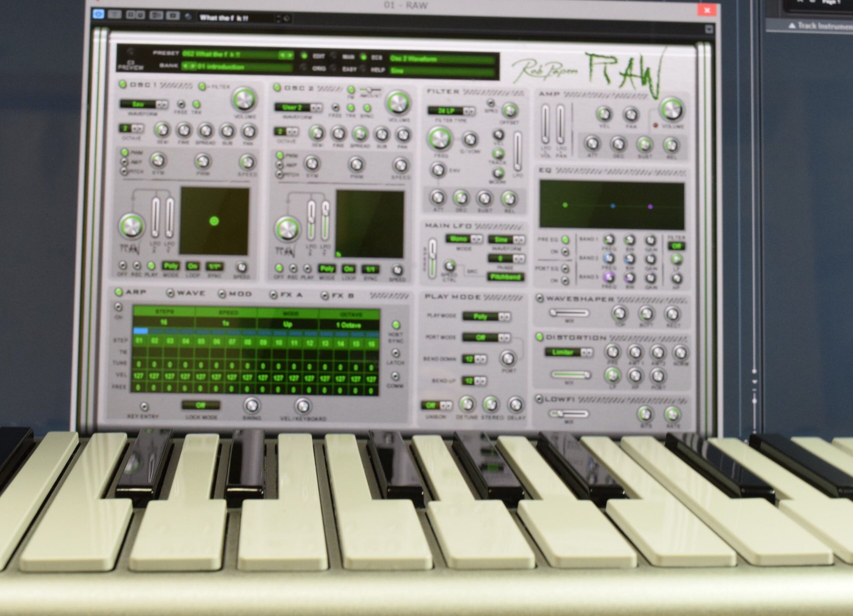
Task: Open the Port Mode Off selector
Action: [x=486, y=337]
